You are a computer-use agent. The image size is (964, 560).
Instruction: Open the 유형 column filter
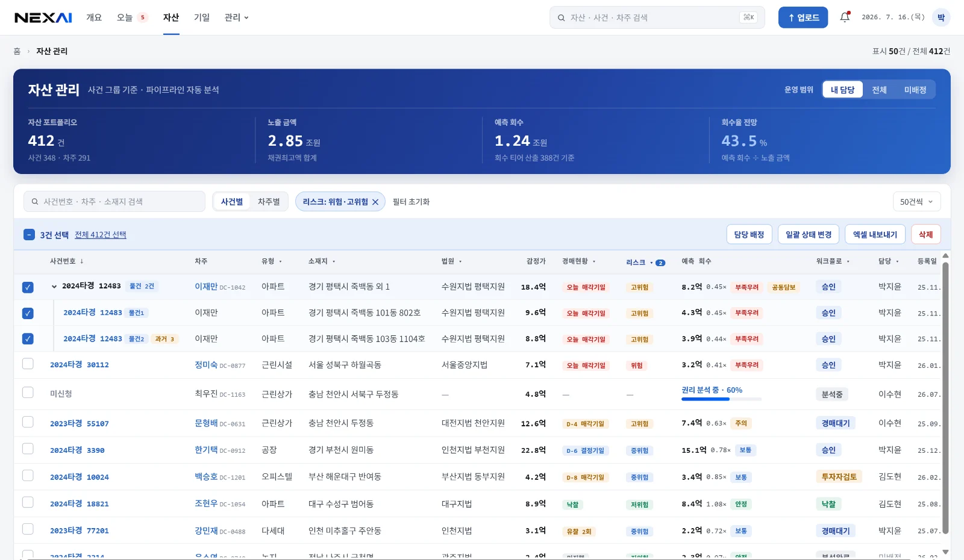coord(280,261)
